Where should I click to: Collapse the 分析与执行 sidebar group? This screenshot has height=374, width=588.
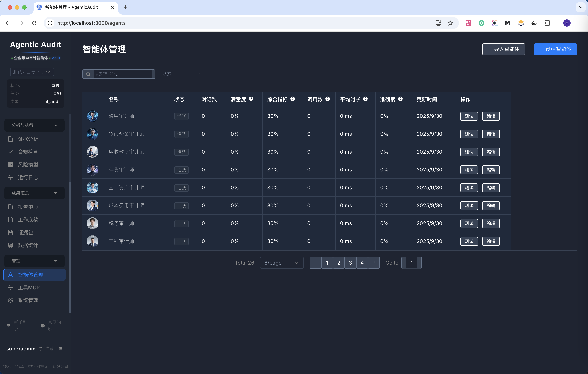(x=34, y=125)
